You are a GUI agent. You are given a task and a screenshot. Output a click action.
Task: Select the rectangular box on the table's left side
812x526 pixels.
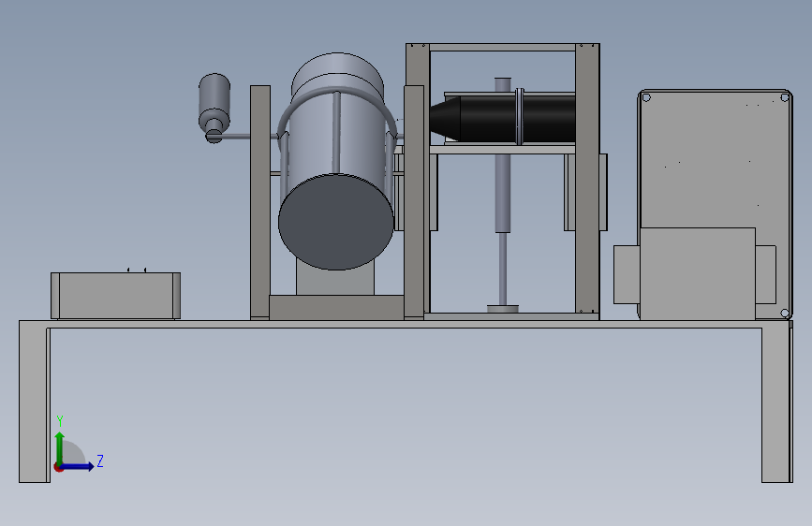[115, 296]
